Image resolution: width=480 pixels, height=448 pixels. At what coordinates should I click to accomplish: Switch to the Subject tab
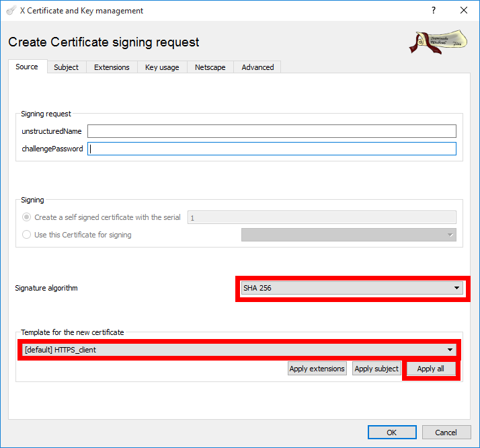pyautogui.click(x=67, y=67)
